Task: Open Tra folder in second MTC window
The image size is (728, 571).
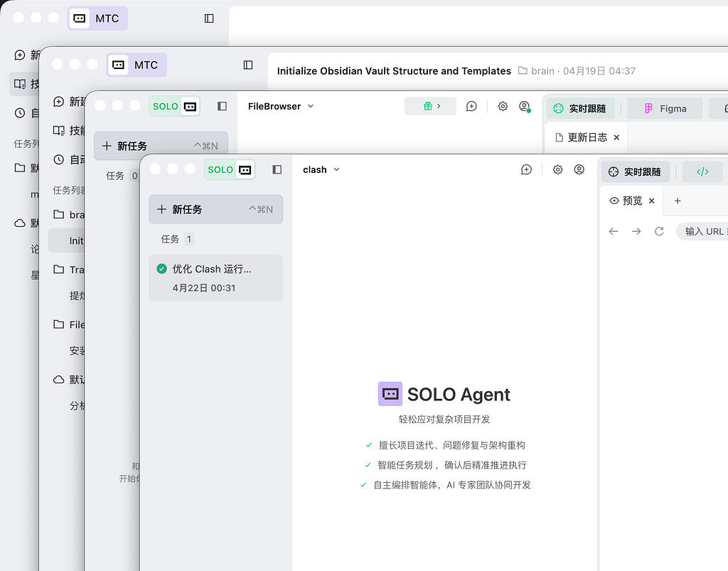Action: [69, 270]
